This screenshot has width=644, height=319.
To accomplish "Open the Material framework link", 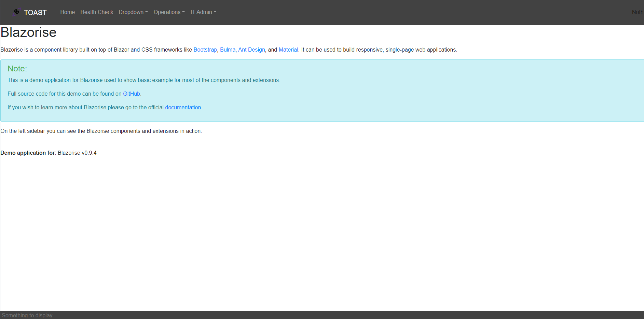I will pyautogui.click(x=288, y=50).
